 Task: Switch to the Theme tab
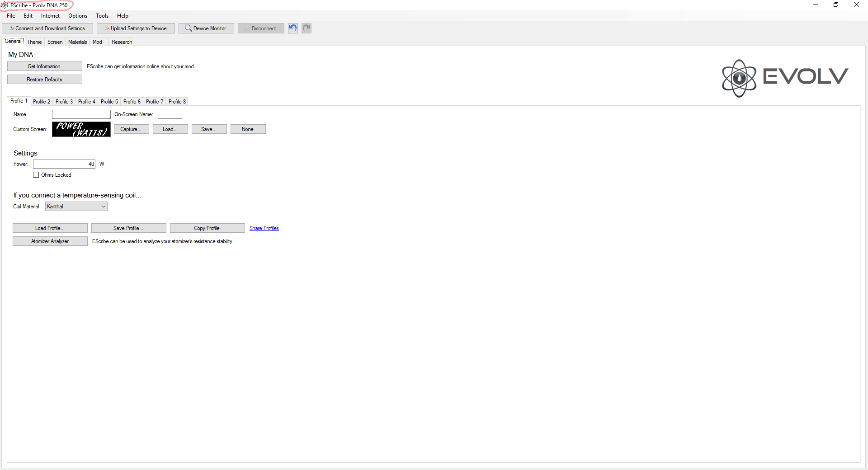tap(34, 42)
